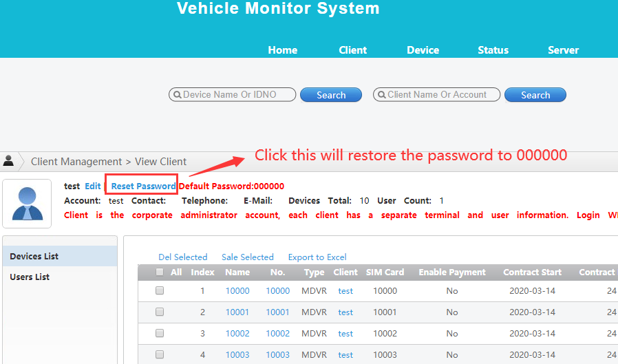Open device No. 10001 link

point(278,312)
